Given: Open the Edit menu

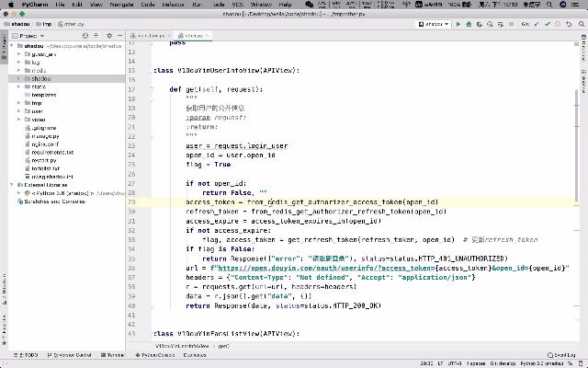Looking at the screenshot, I should tap(77, 5).
